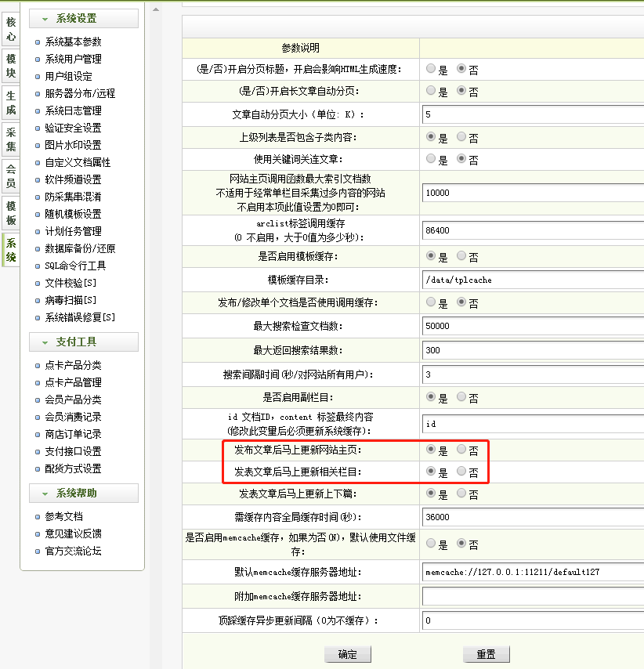Viewport: 644px width, 669px height.
Task: Click the empty 附加memcache缓存服务器地址 field
Action: tap(533, 596)
